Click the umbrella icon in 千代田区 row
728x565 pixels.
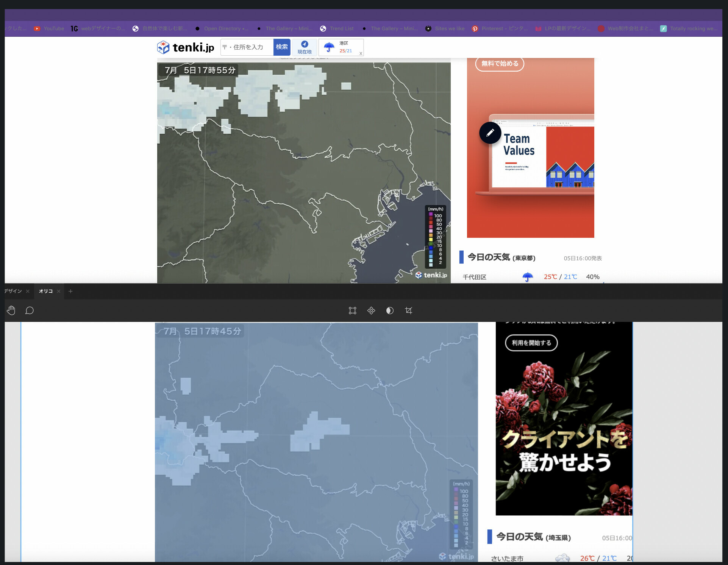(527, 277)
